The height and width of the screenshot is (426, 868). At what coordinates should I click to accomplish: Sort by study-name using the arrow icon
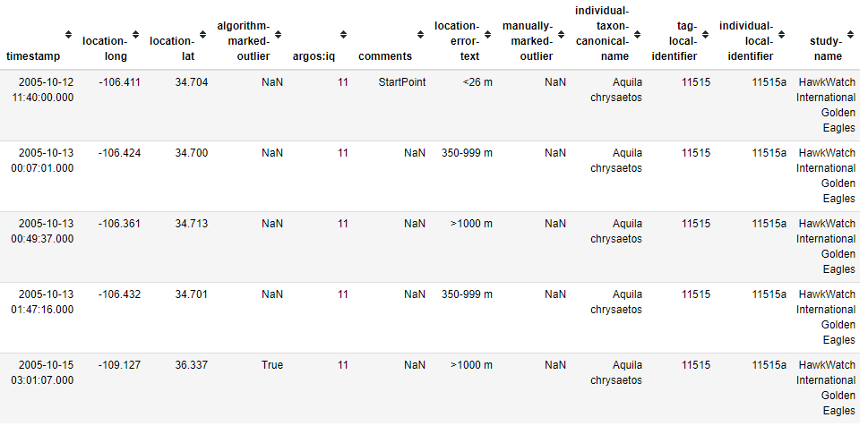coord(851,34)
